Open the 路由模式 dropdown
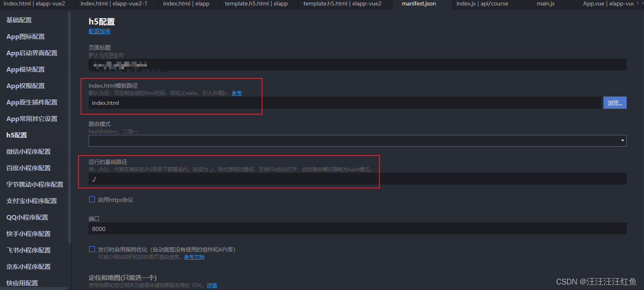 point(622,140)
